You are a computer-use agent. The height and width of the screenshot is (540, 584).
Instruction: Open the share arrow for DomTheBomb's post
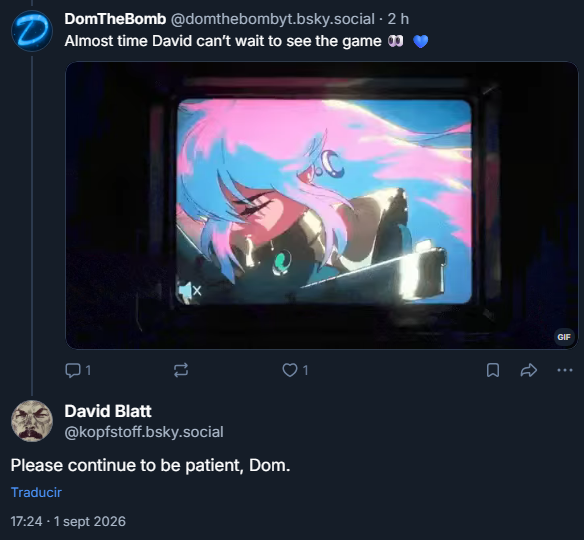[529, 370]
